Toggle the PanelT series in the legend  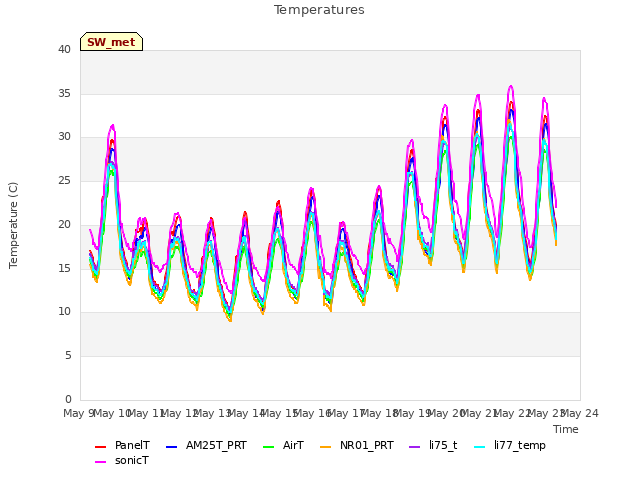click(x=122, y=445)
